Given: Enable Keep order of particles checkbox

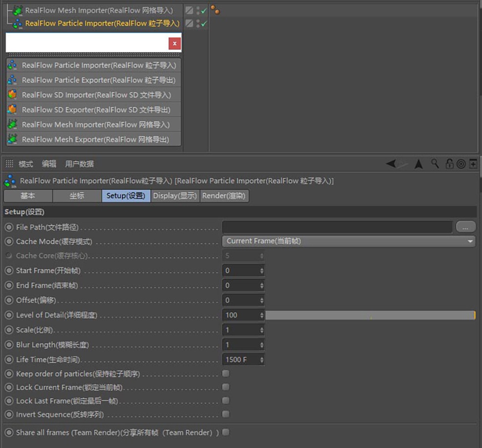Looking at the screenshot, I should 226,373.
